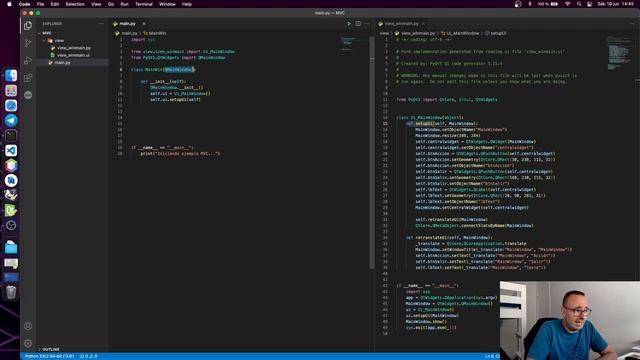
Task: Open the Edit menu
Action: click(x=55, y=4)
